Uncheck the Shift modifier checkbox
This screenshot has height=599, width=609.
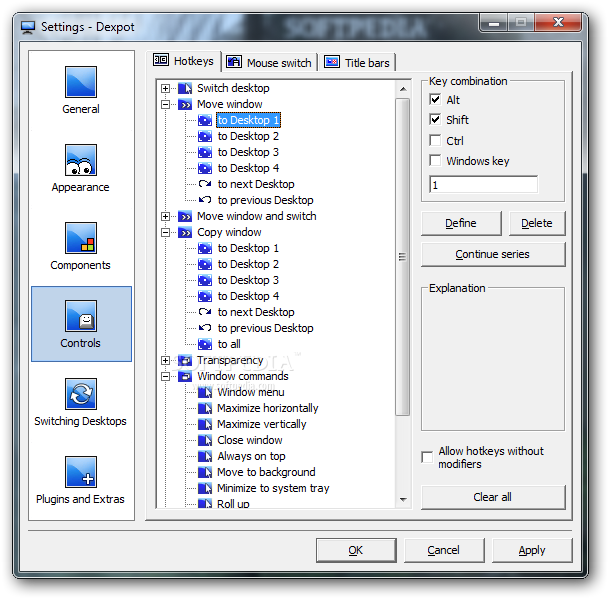(435, 120)
